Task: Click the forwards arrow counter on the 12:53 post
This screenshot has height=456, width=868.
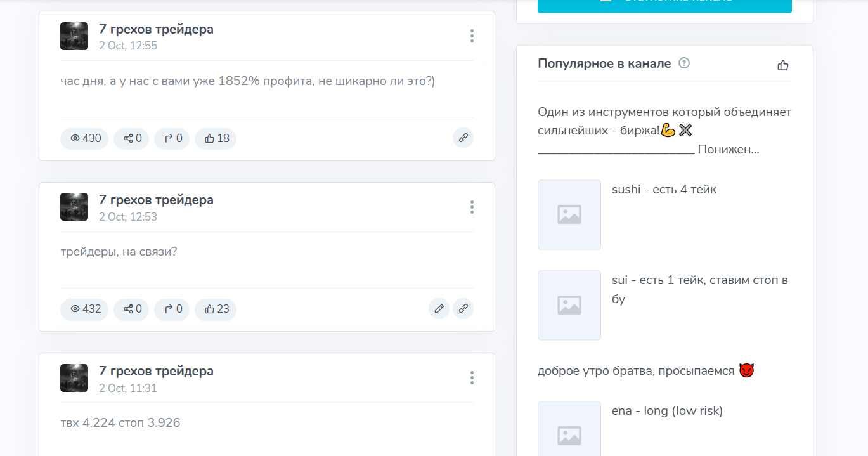Action: point(172,309)
